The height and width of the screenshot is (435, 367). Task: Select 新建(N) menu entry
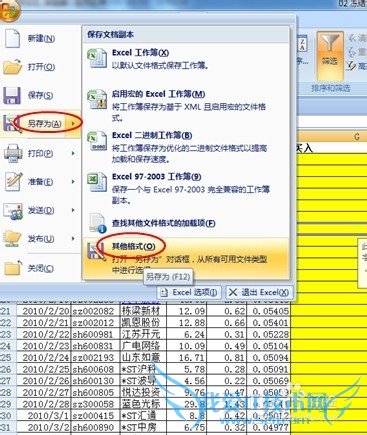[x=41, y=38]
